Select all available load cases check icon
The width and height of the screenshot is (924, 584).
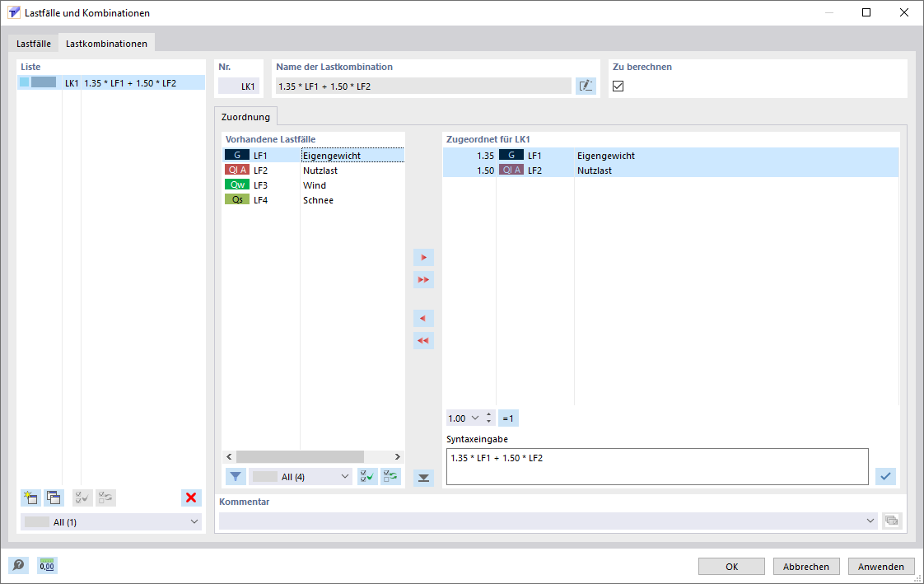[367, 477]
